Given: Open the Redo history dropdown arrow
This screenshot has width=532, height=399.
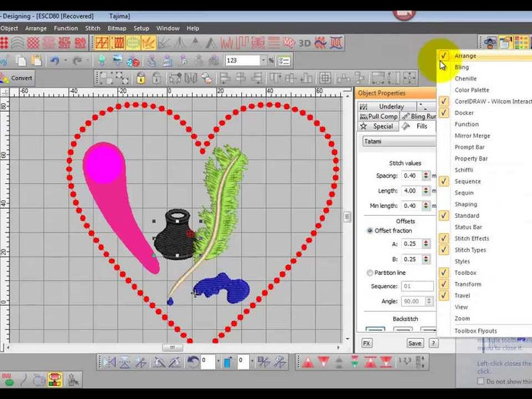Looking at the screenshot, I should [x=87, y=60].
